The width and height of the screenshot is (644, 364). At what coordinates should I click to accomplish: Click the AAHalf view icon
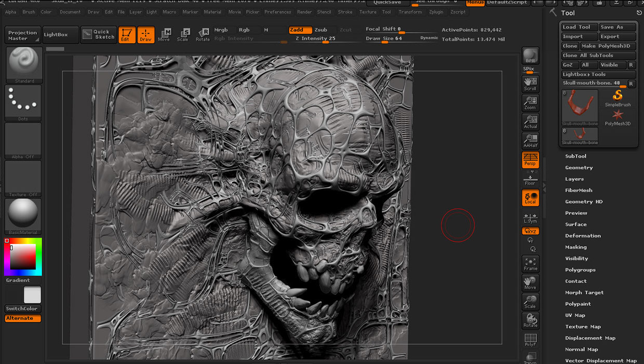530,141
